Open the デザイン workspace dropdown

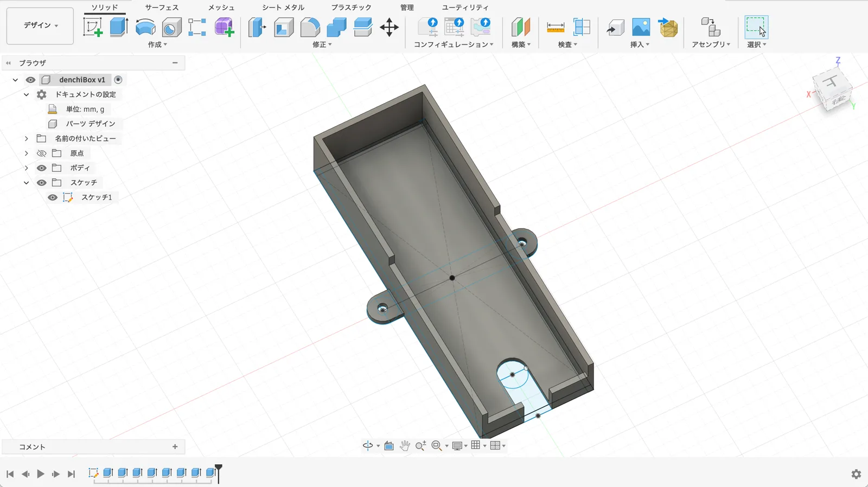pos(40,25)
